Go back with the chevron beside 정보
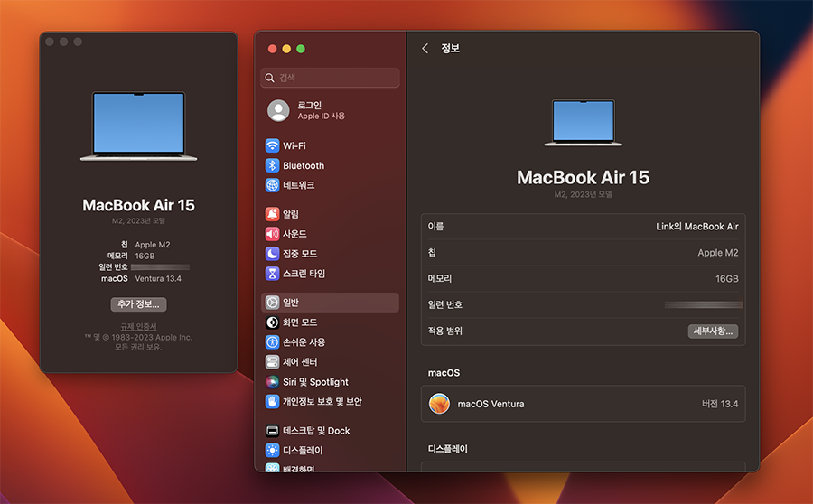The width and height of the screenshot is (813, 504). (x=425, y=48)
